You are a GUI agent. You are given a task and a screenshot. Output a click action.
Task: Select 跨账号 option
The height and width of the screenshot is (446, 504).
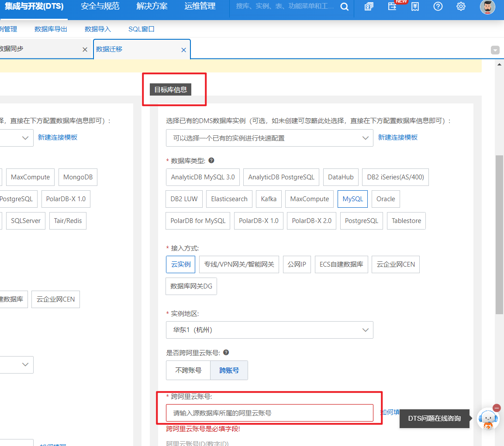229,370
